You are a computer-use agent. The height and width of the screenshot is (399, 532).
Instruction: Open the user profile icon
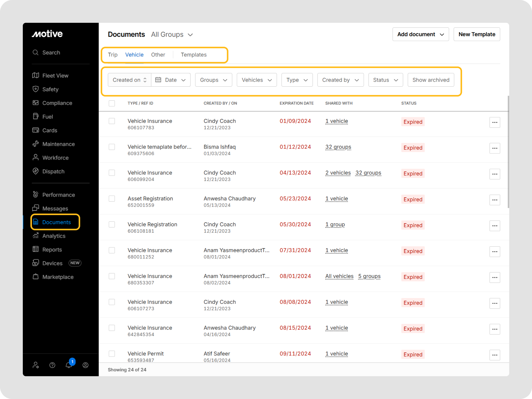pyautogui.click(x=85, y=365)
